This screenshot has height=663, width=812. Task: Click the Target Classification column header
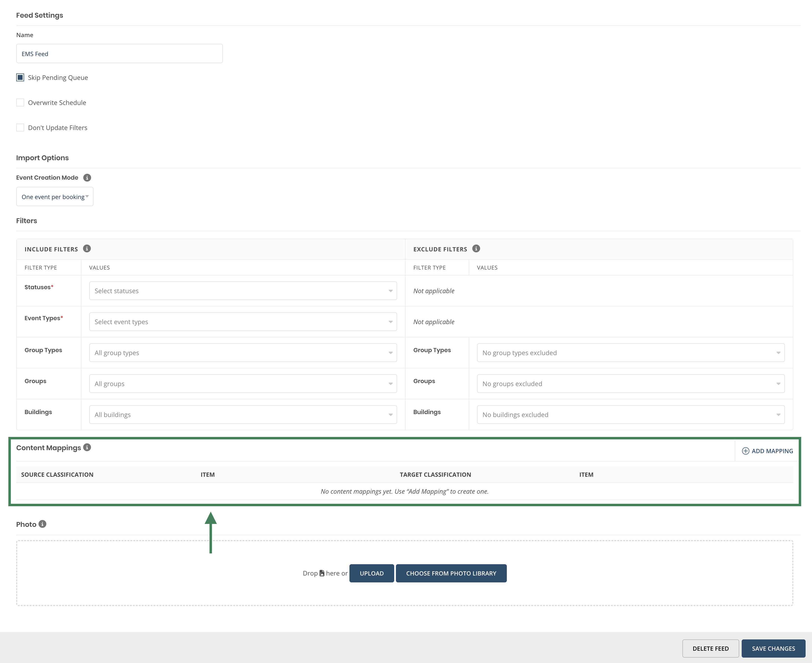435,474
